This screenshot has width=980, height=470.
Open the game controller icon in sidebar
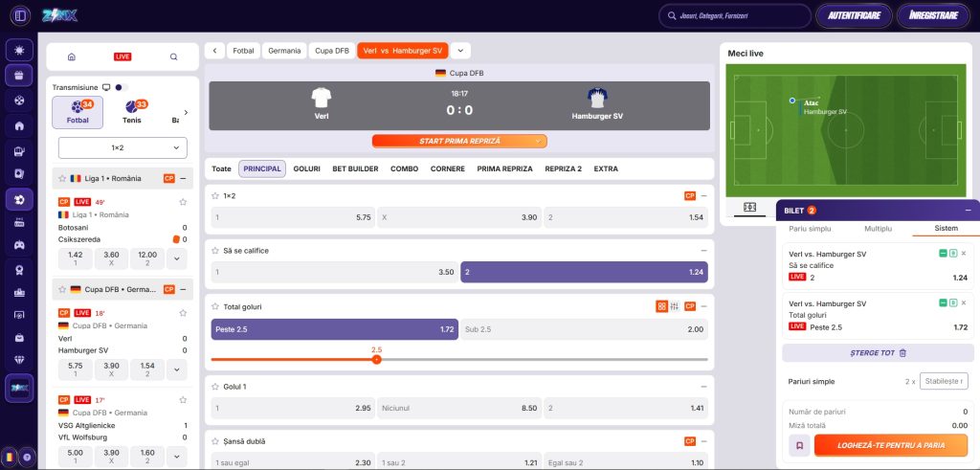19,244
